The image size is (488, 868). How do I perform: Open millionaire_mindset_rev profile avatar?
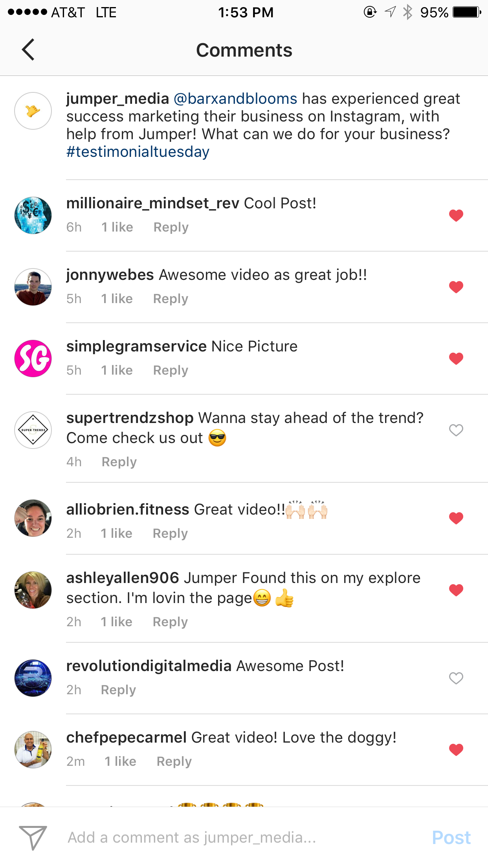coord(33,215)
